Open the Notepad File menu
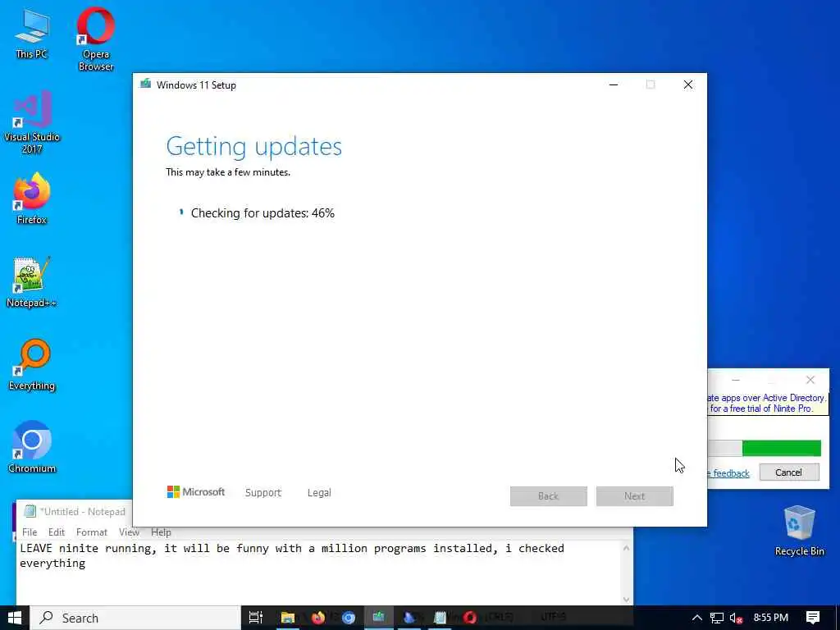This screenshot has height=630, width=840. (30, 532)
